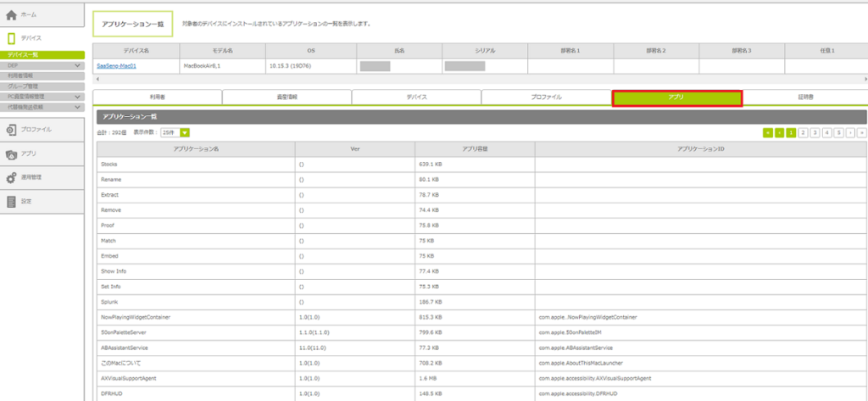Switch to the 利用者 tab
This screenshot has height=401, width=868.
157,97
